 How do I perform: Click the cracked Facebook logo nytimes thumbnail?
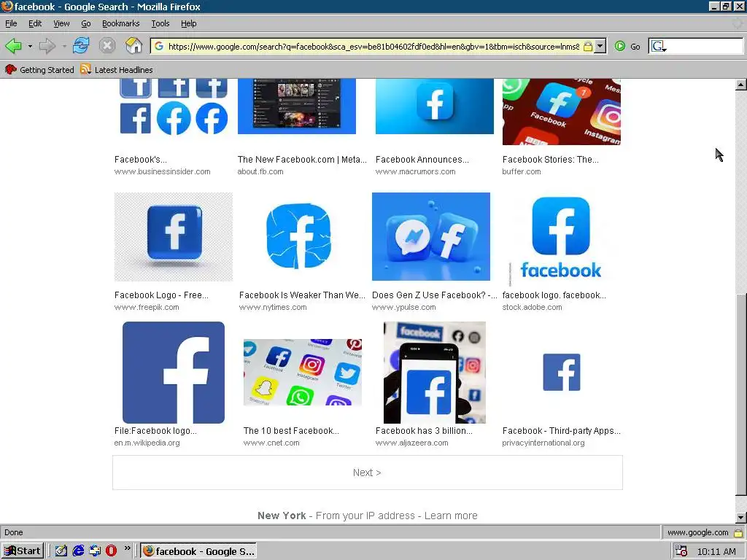pos(298,236)
